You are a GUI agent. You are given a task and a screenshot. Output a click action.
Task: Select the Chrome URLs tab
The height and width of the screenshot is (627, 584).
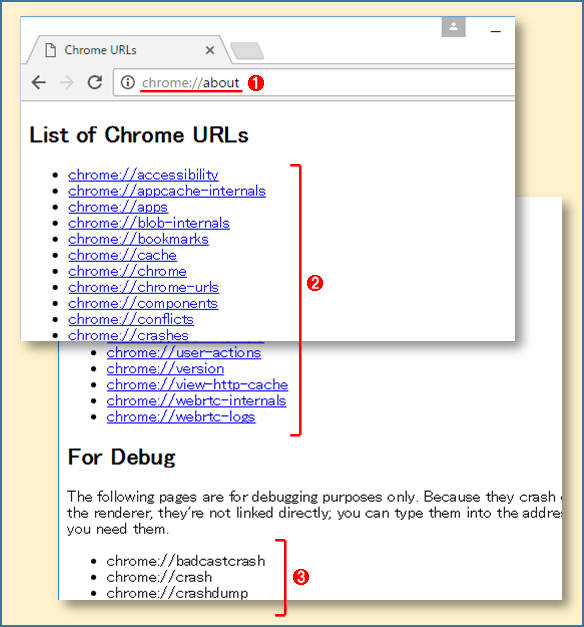point(128,50)
